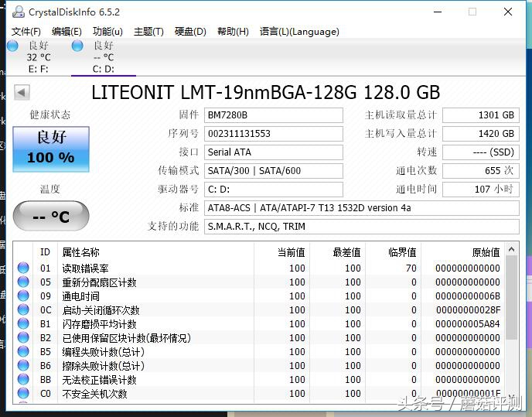Image resolution: width=532 pixels, height=417 pixels.
Task: Click the firmware field BM7280B
Action: (274, 115)
